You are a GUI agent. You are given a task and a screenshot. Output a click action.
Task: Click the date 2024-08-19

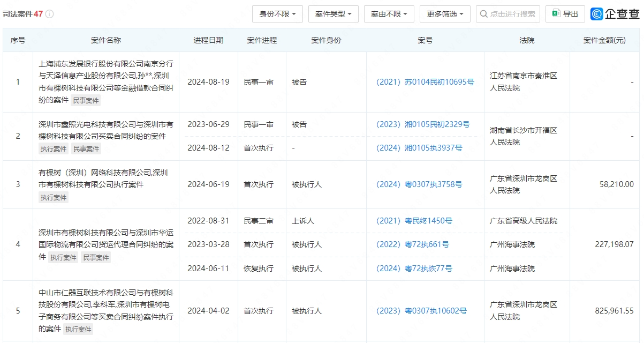click(x=208, y=82)
